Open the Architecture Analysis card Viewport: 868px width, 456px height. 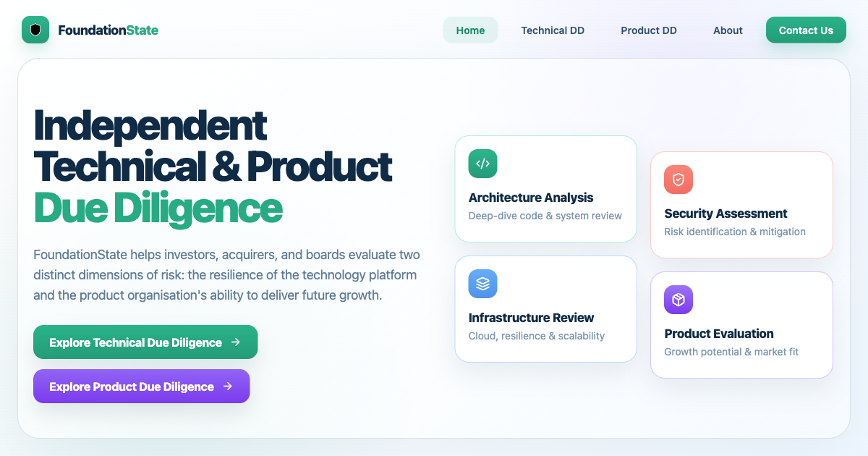tap(546, 189)
